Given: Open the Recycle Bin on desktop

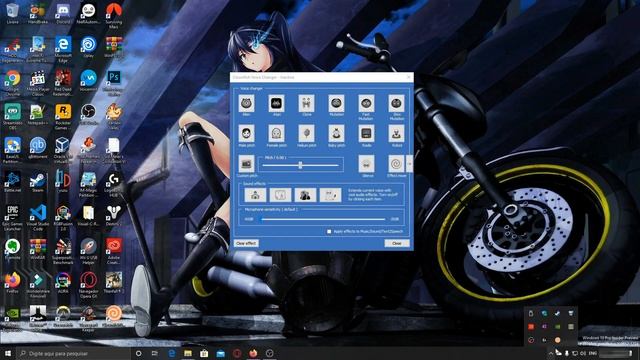Looking at the screenshot, I should [x=13, y=13].
